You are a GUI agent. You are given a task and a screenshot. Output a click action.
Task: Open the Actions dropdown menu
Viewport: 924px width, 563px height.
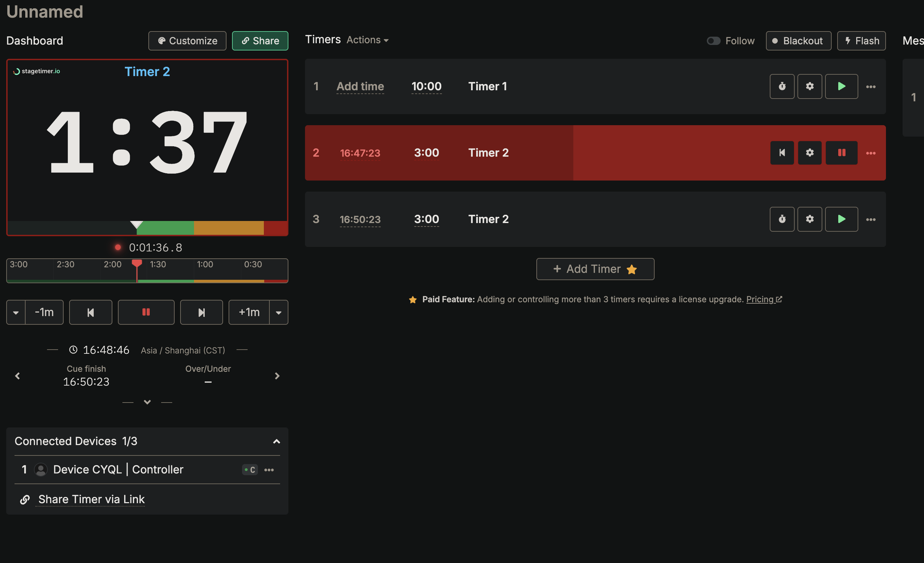[x=367, y=40]
